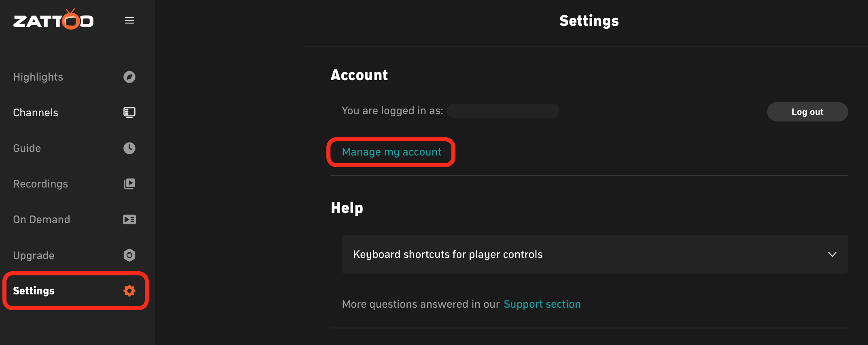This screenshot has width=868, height=345.
Task: Open the Recordings page
Action: [40, 183]
